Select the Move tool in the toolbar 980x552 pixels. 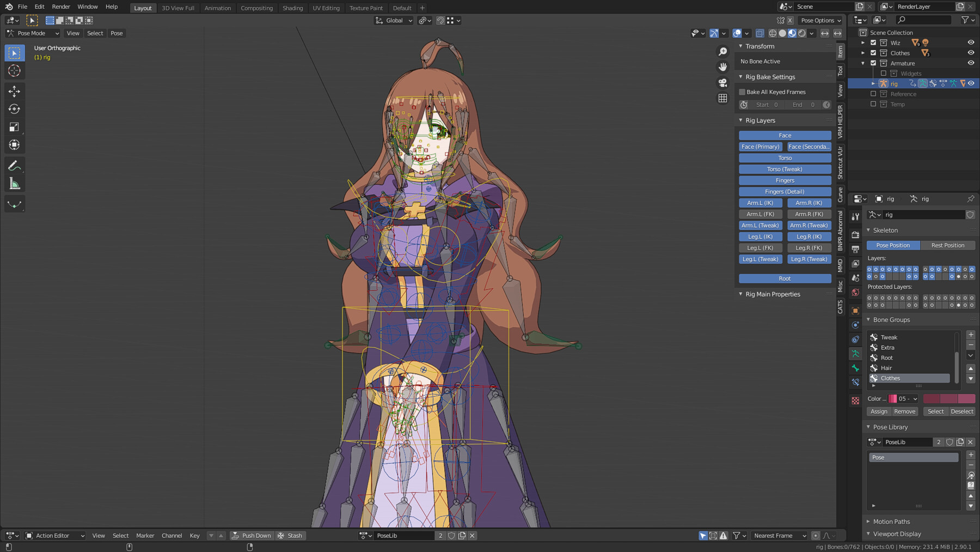click(14, 91)
